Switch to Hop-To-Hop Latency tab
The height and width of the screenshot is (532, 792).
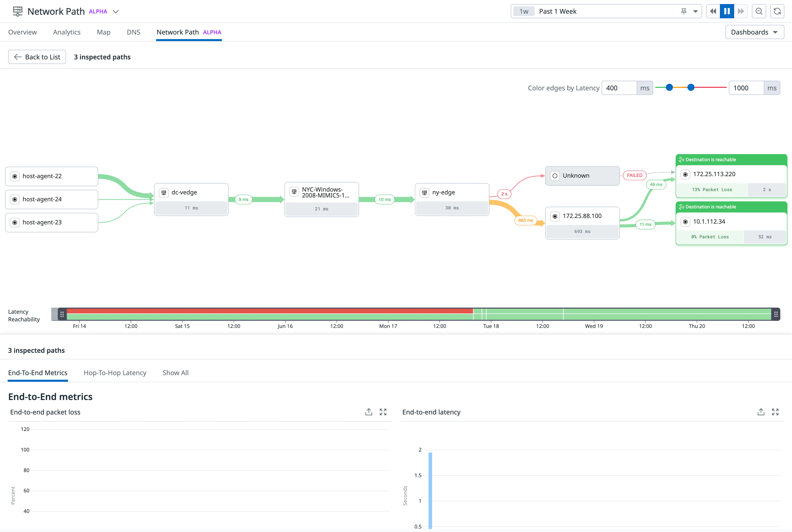(115, 373)
